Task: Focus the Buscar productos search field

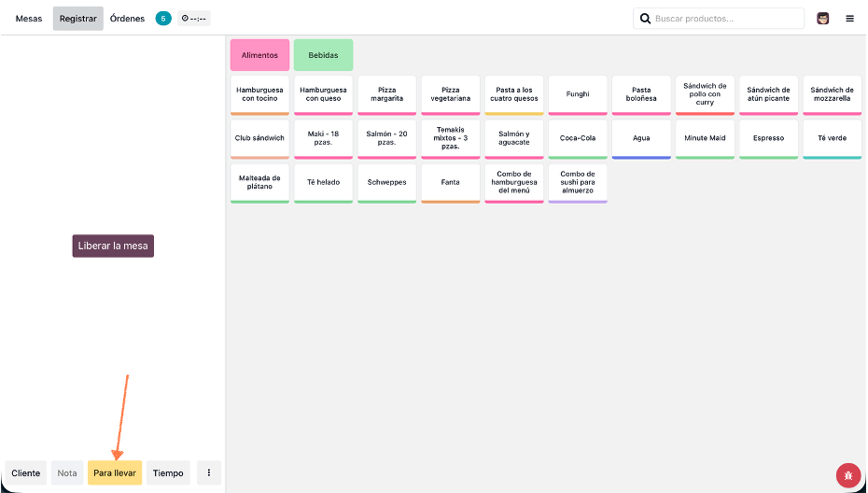Action: [x=719, y=19]
